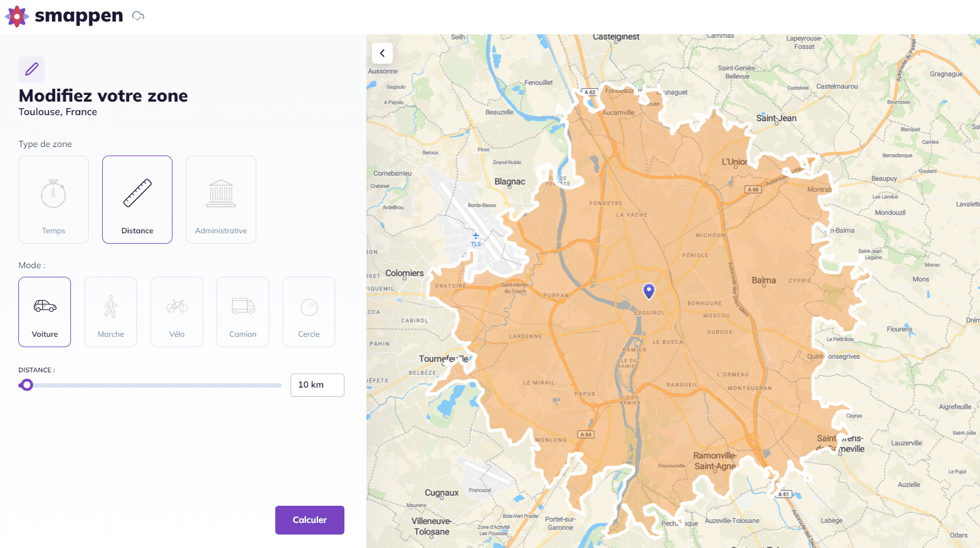Screen dimensions: 980x548
Task: Click the Balma label on map
Action: (x=763, y=280)
